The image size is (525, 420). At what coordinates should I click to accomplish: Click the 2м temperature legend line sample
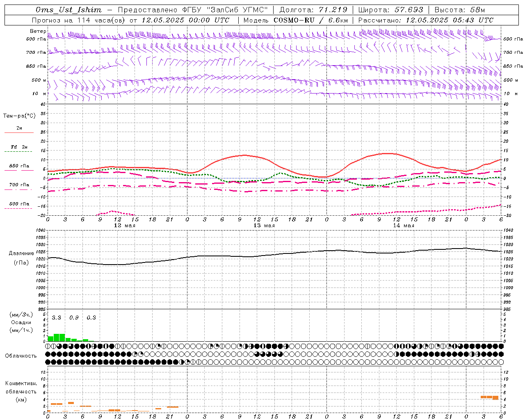[x=19, y=133]
